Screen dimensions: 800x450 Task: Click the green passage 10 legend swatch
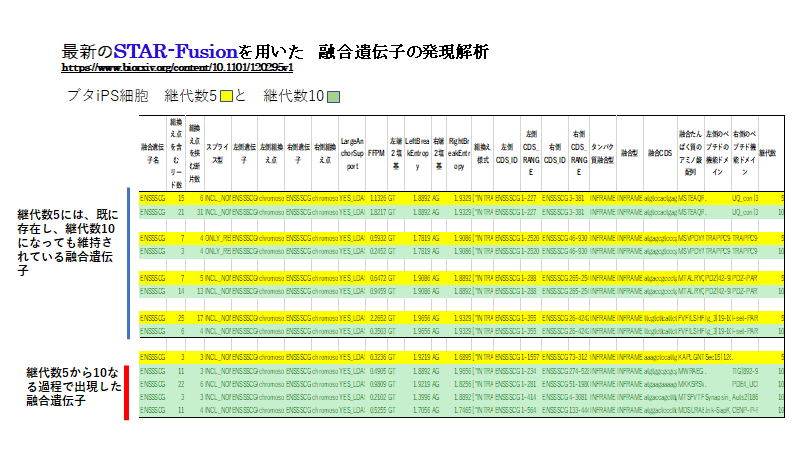coord(333,96)
